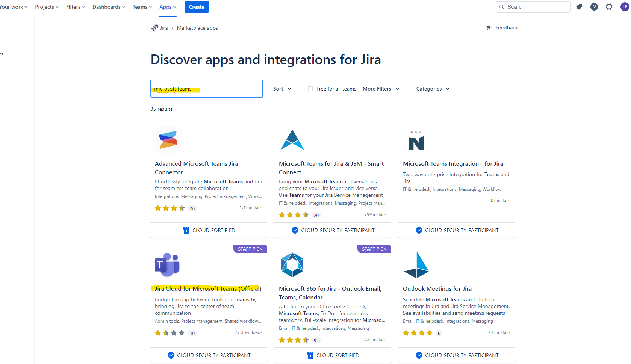The width and height of the screenshot is (631, 364).
Task: Click the Create button
Action: [x=197, y=6]
